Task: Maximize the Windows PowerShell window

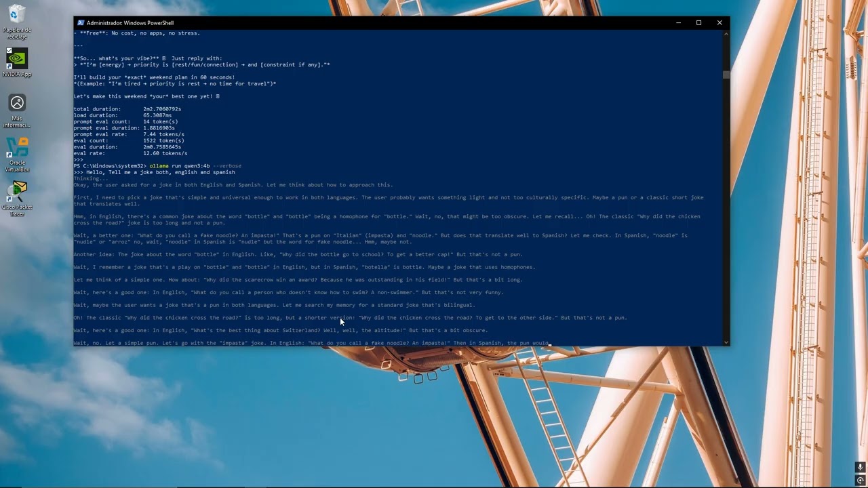Action: point(698,22)
